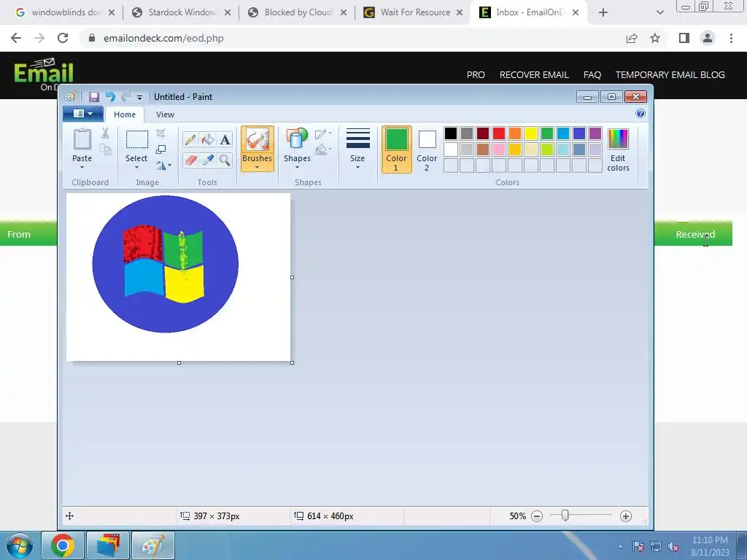The height and width of the screenshot is (560, 747).
Task: Switch to the Stardock Window browser tab
Action: click(x=181, y=12)
